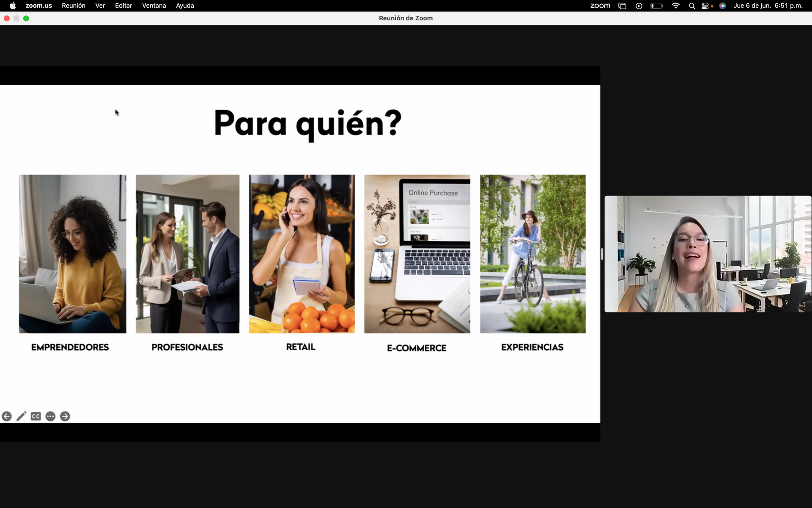Open the Editar menu

tap(123, 6)
